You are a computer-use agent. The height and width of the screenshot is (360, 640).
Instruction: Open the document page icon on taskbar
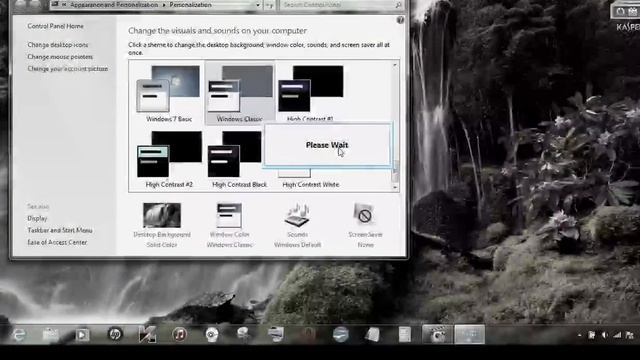(404, 335)
